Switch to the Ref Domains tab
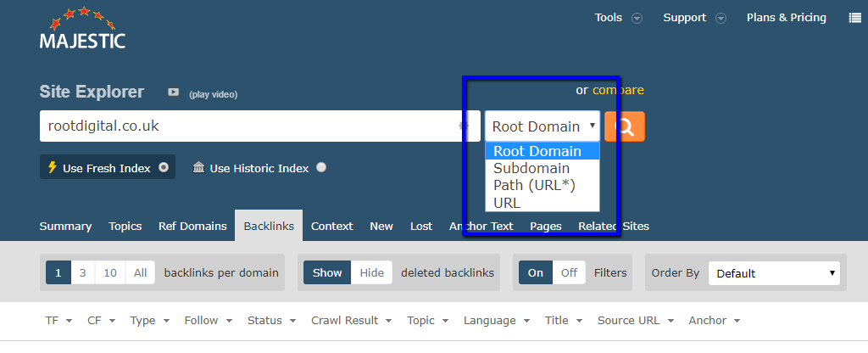This screenshot has height=353, width=868. 192,226
